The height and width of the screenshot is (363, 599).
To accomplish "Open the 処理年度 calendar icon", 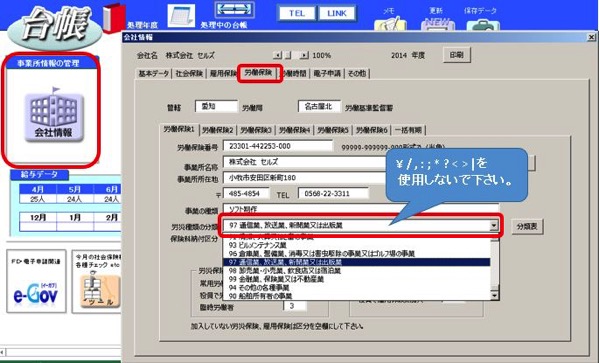I will tap(181, 15).
